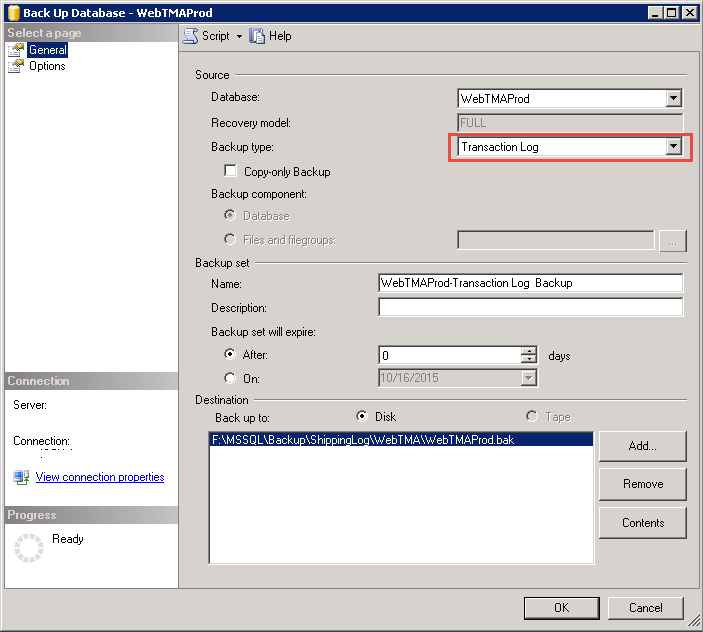703x632 pixels.
Task: Click the Options page icon
Action: (x=16, y=66)
